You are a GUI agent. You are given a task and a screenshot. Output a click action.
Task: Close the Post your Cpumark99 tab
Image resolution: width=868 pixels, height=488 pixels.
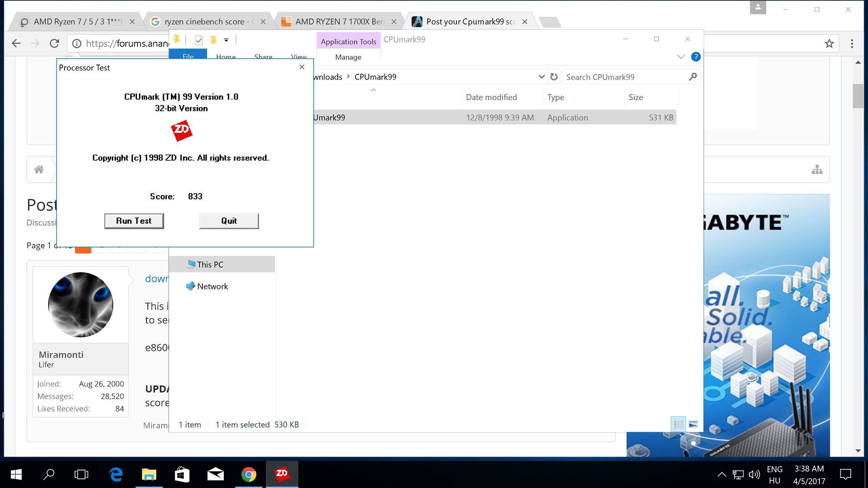(525, 22)
